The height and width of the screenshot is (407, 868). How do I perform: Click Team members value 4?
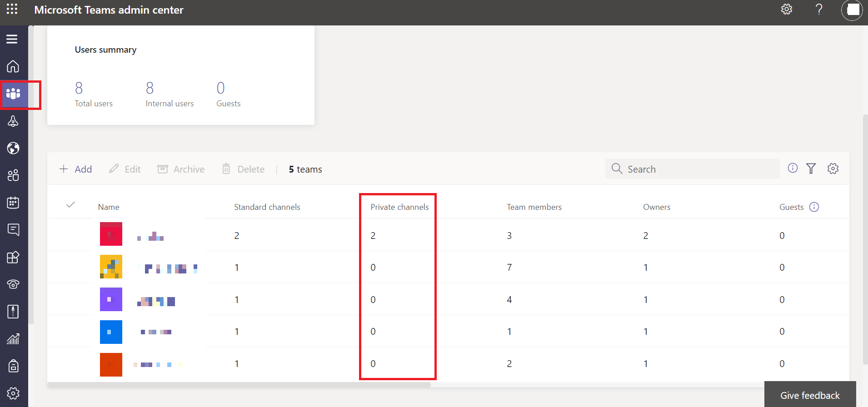pos(509,300)
